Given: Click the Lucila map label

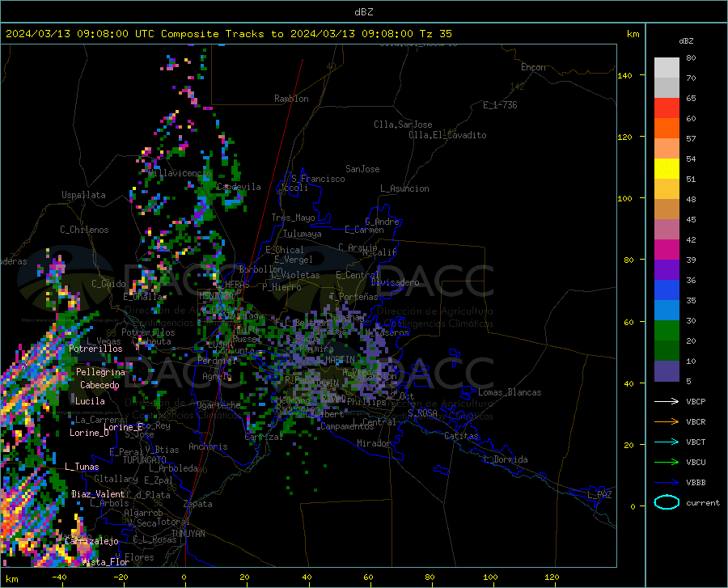Looking at the screenshot, I should click(x=90, y=401).
